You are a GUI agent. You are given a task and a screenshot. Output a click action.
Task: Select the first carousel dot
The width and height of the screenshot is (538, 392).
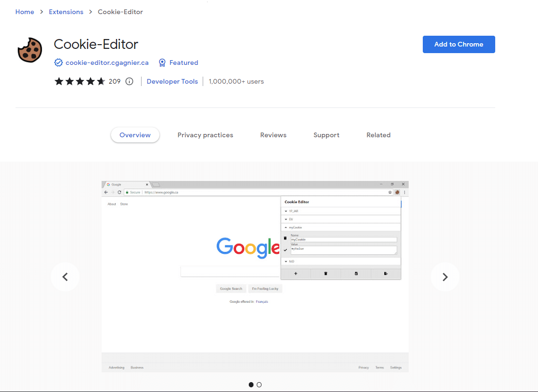click(x=251, y=385)
